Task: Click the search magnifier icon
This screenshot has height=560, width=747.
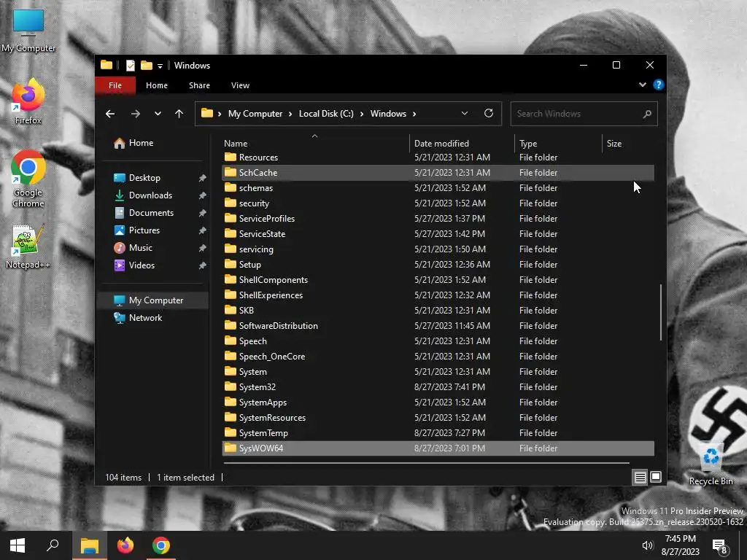Action: click(647, 114)
